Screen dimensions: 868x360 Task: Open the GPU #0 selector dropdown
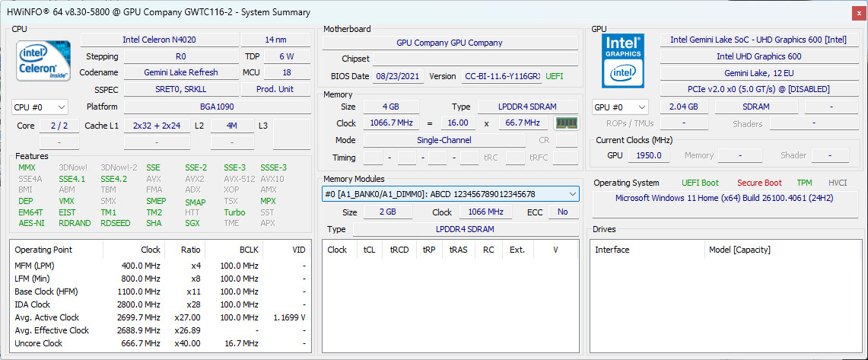pos(620,107)
